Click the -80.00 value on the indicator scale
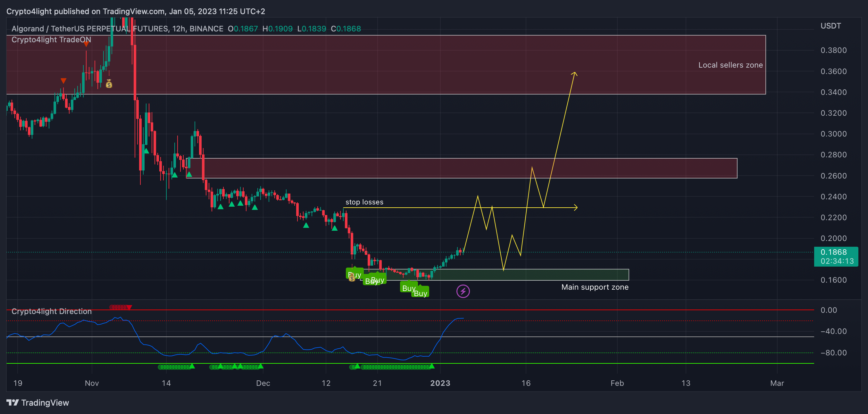 click(833, 353)
